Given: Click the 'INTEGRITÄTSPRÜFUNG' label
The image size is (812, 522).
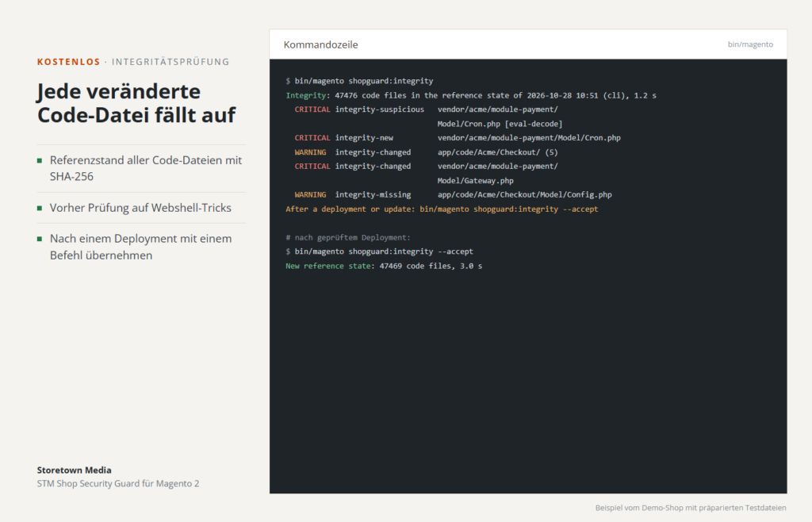Looking at the screenshot, I should point(170,62).
